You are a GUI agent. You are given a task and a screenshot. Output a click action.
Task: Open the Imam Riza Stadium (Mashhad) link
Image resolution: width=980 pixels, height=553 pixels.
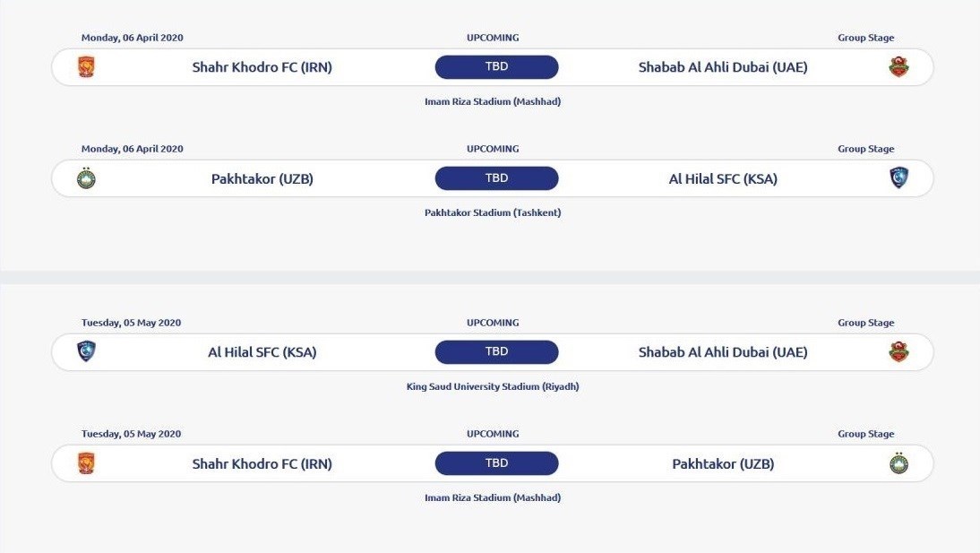pyautogui.click(x=493, y=101)
